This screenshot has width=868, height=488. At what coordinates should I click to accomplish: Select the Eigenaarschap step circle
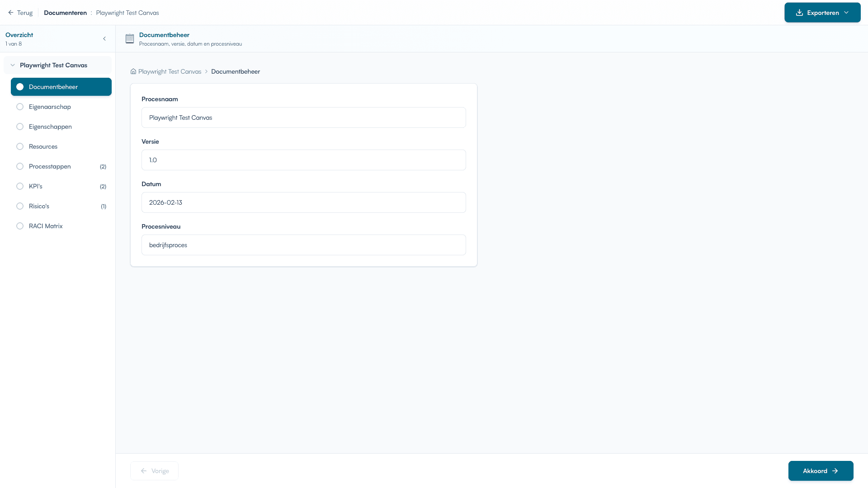(20, 107)
